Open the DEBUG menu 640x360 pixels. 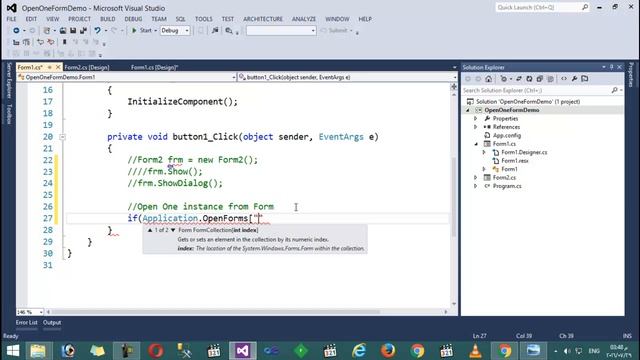pos(133,19)
